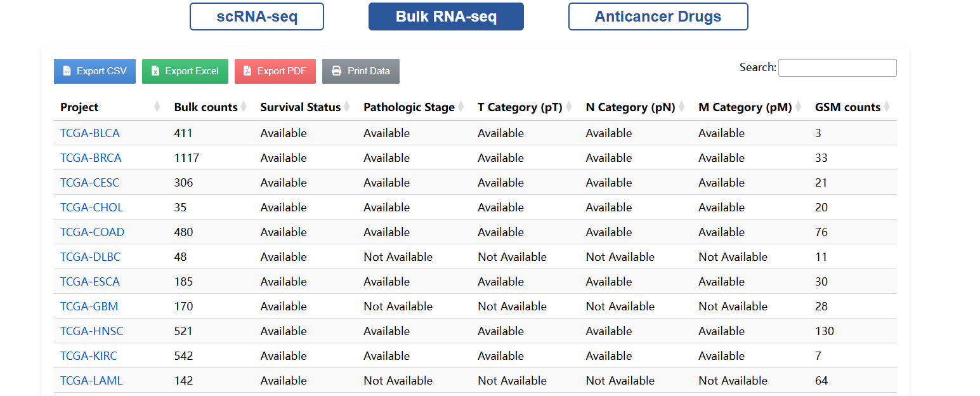Click the Export Excel spreadsheet icon
980x396 pixels.
[155, 71]
